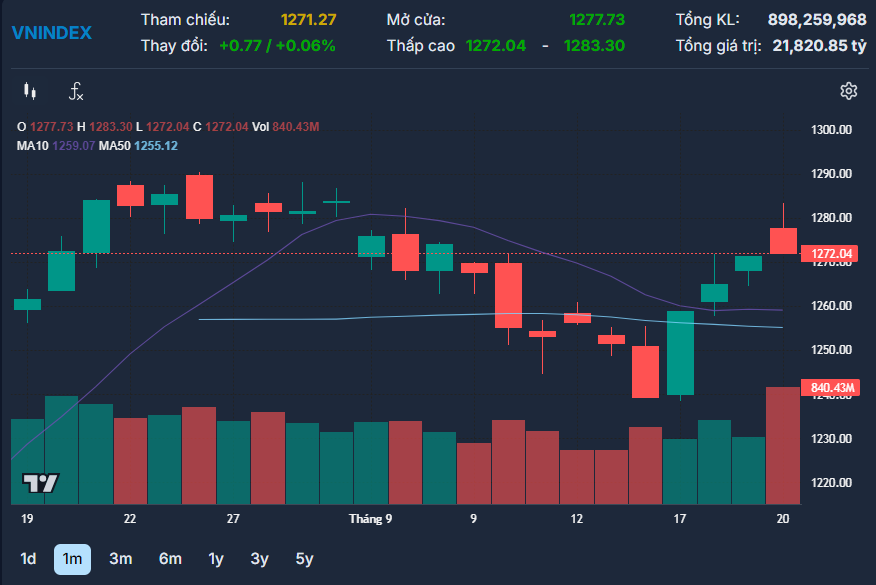Choose the 1y time range

[x=216, y=559]
